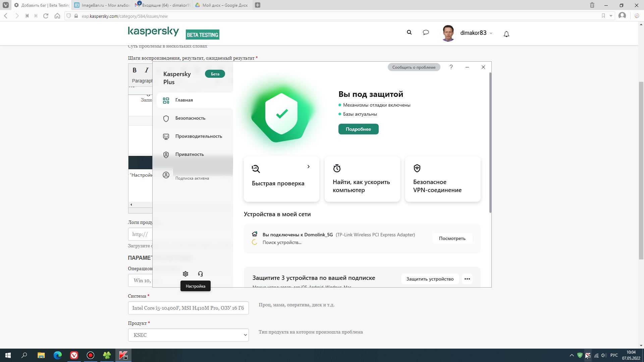Click the browser home icon

pos(57,16)
